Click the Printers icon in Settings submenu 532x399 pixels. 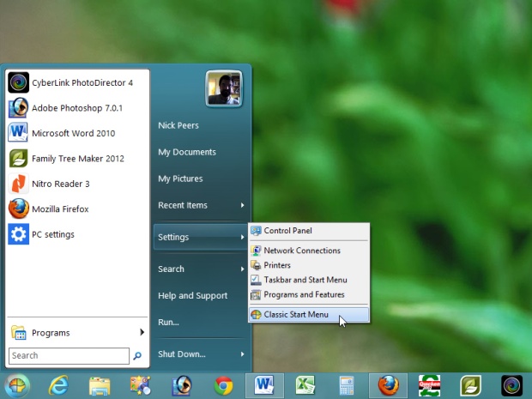point(256,265)
